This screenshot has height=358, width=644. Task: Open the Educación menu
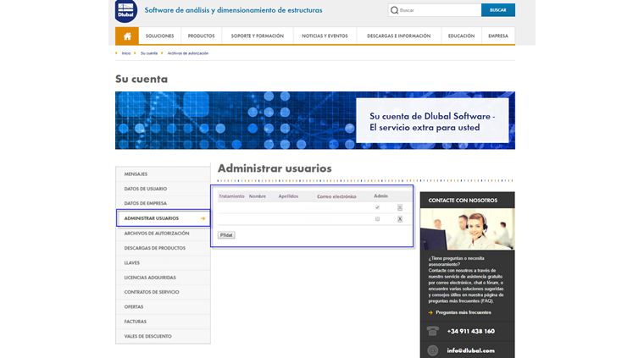(x=461, y=36)
